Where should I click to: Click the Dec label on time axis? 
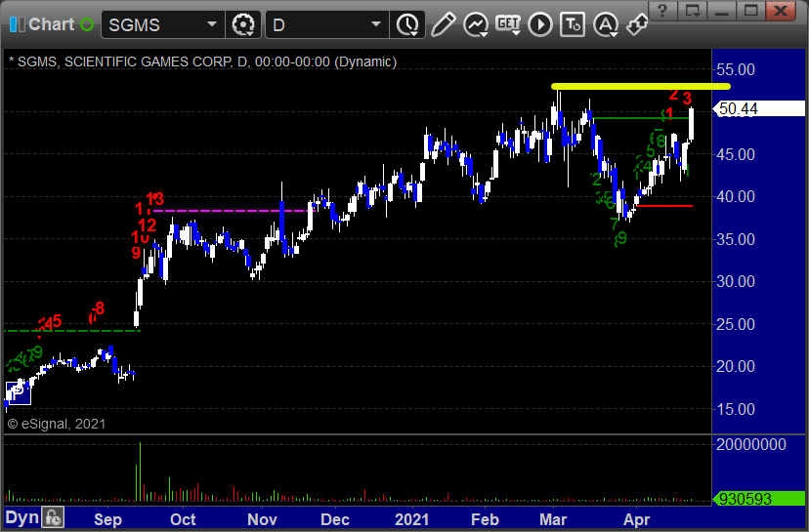pos(335,519)
